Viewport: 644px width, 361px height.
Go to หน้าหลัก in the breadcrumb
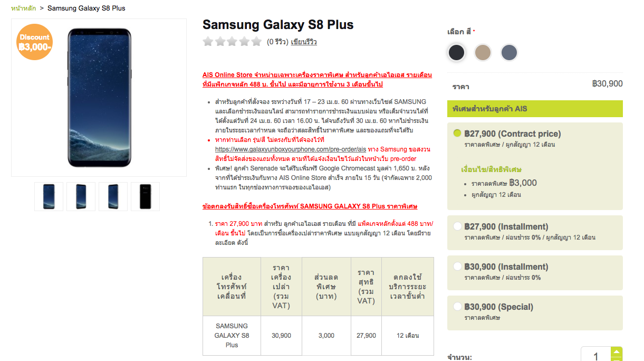tap(23, 8)
